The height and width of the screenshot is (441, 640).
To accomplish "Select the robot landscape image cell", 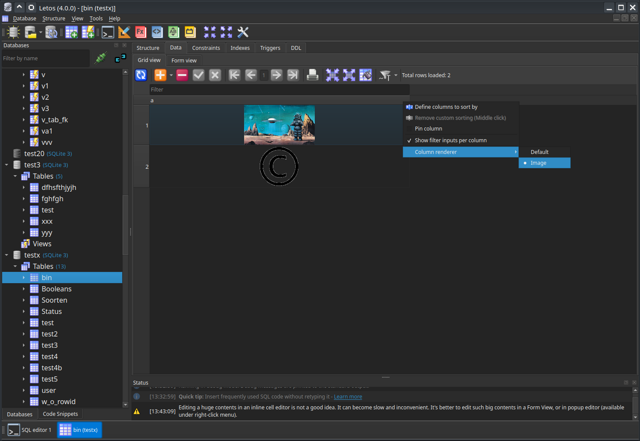I will point(279,125).
